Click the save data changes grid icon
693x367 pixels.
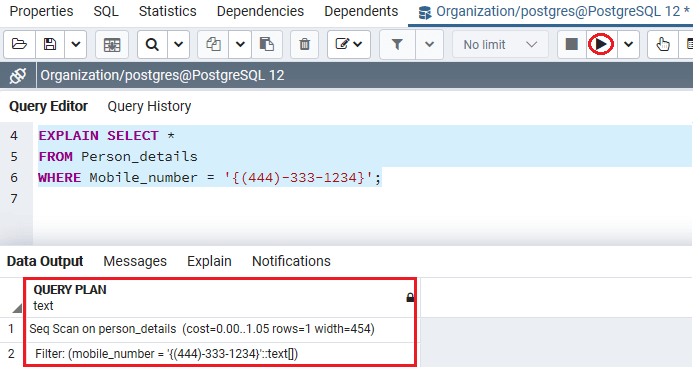pos(112,44)
